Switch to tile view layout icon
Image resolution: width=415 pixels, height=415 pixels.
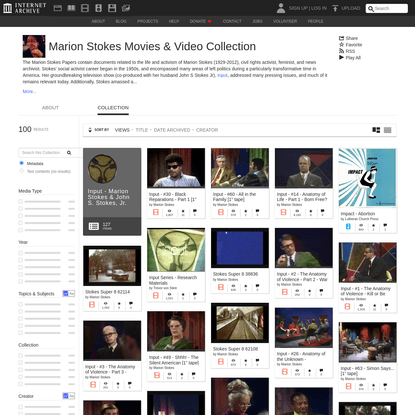[376, 130]
